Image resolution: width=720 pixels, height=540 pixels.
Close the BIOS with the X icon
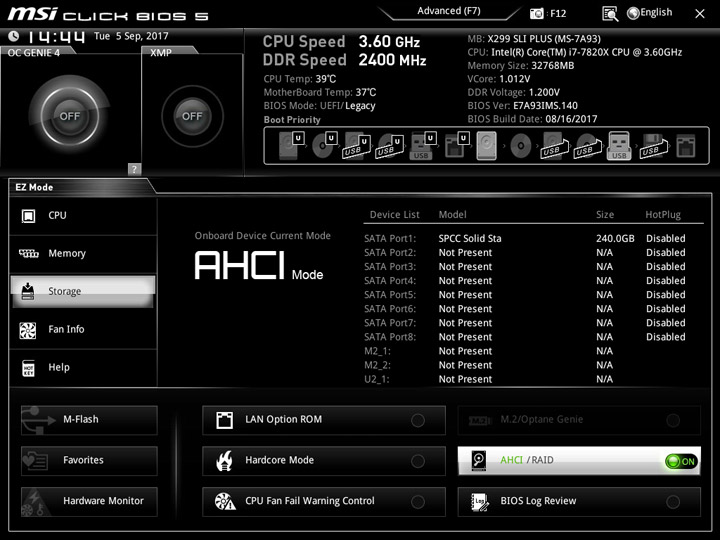700,14
